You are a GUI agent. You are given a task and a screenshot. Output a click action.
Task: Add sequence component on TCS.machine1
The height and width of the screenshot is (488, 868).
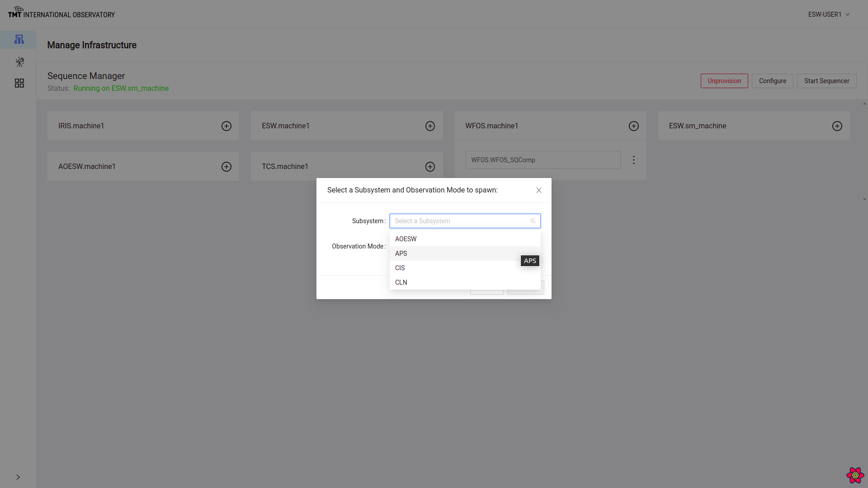pyautogui.click(x=430, y=167)
